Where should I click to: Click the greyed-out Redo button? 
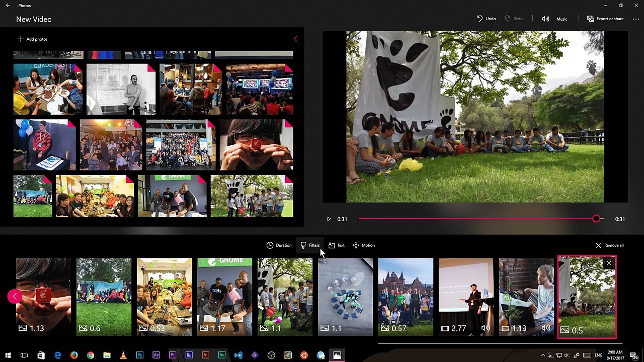click(514, 19)
